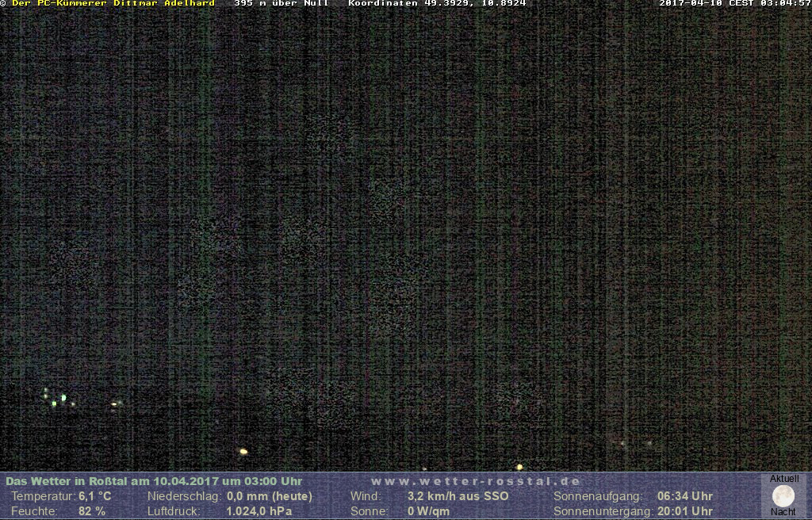Click the wind reading 3,2 km/h aus SSO
This screenshot has height=520, width=812.
(458, 496)
